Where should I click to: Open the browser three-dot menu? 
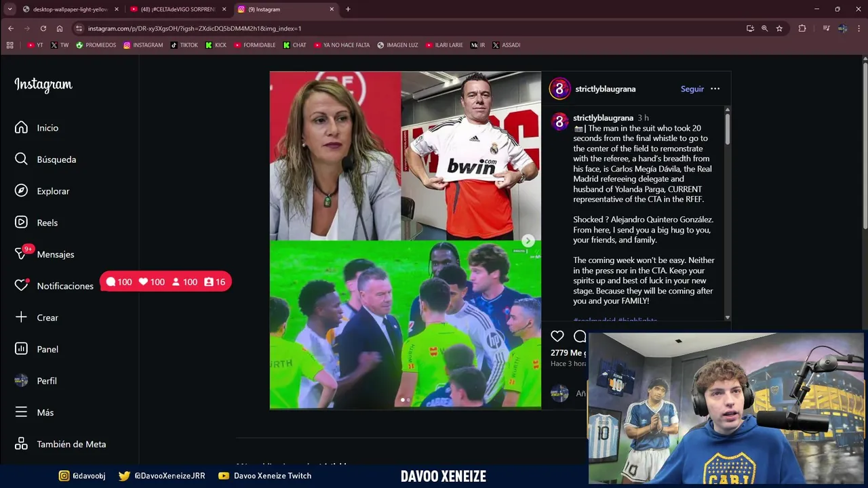tap(859, 28)
